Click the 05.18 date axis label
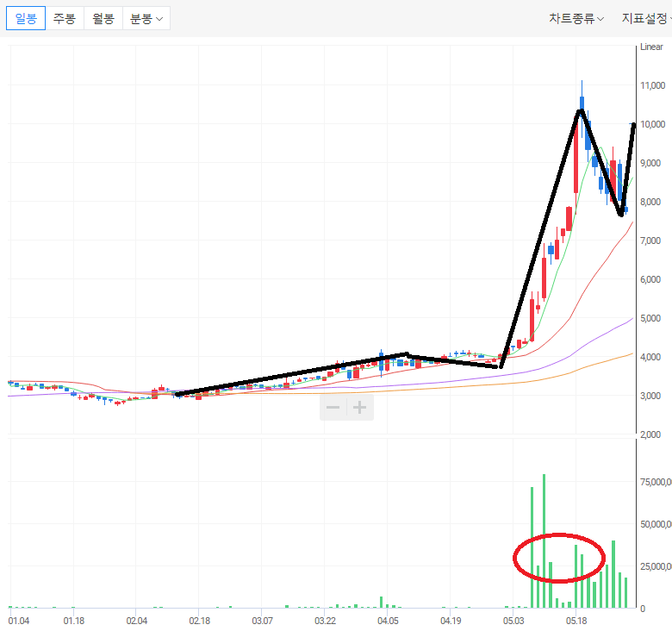This screenshot has width=672, height=631. coord(576,621)
